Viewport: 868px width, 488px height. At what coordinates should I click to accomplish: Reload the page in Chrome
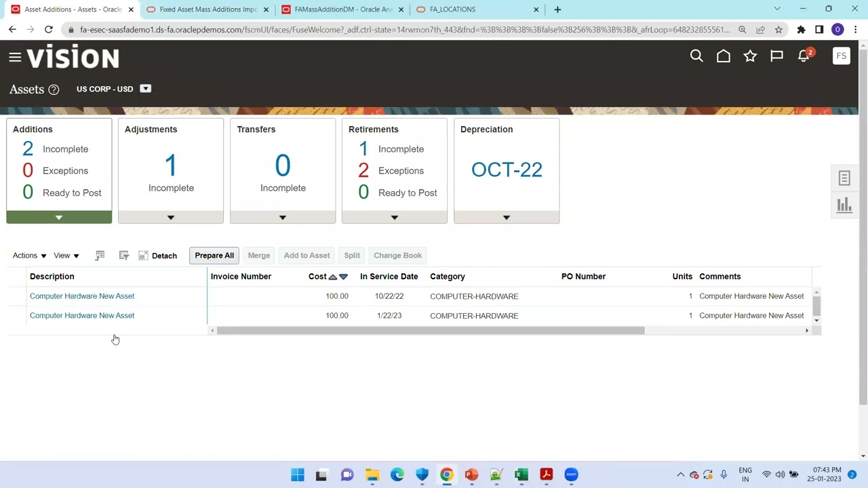point(48,30)
